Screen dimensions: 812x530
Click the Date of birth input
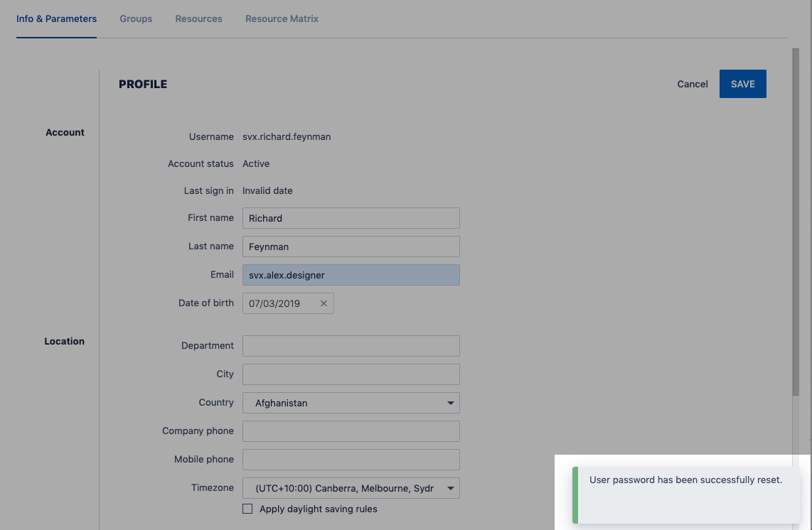[x=280, y=303]
